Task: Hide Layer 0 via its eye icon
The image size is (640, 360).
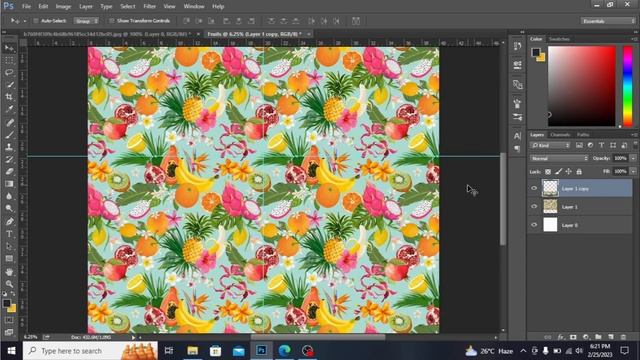Action: click(534, 225)
